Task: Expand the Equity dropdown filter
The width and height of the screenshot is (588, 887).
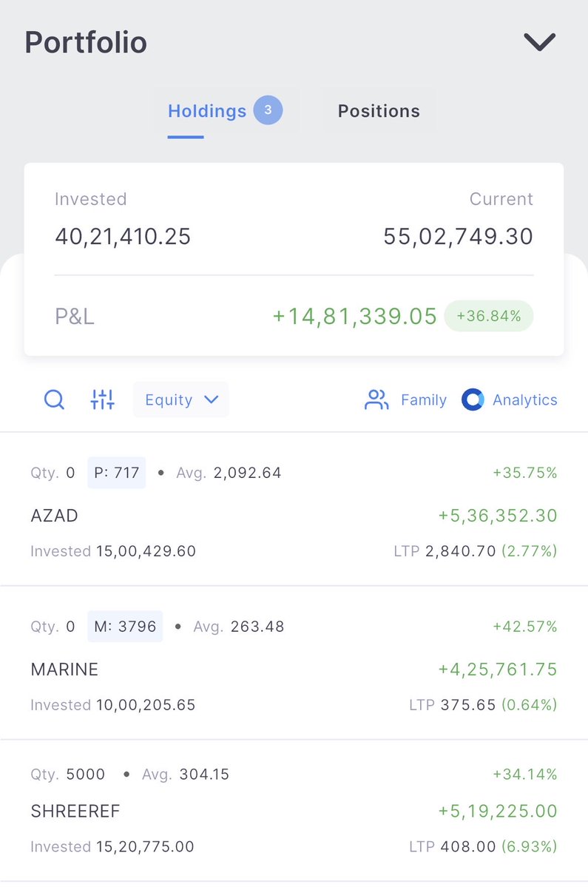Action: (181, 399)
